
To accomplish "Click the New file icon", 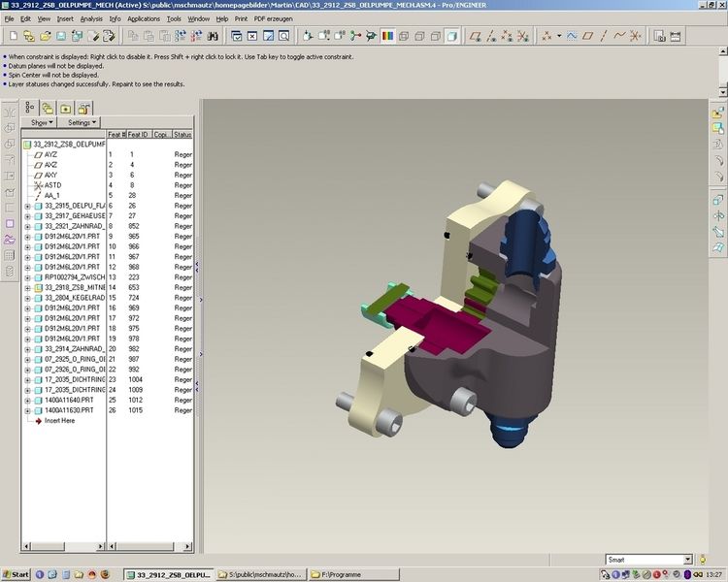I will click(x=13, y=36).
